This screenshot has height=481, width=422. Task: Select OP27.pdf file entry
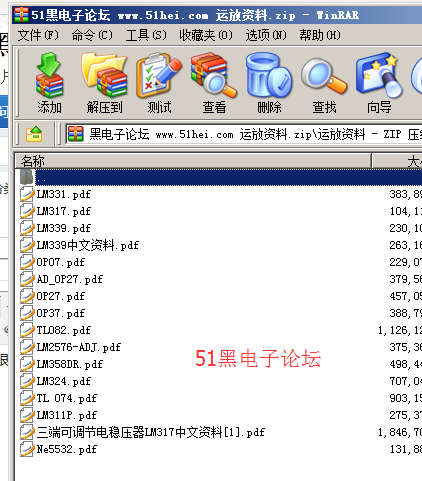point(61,296)
